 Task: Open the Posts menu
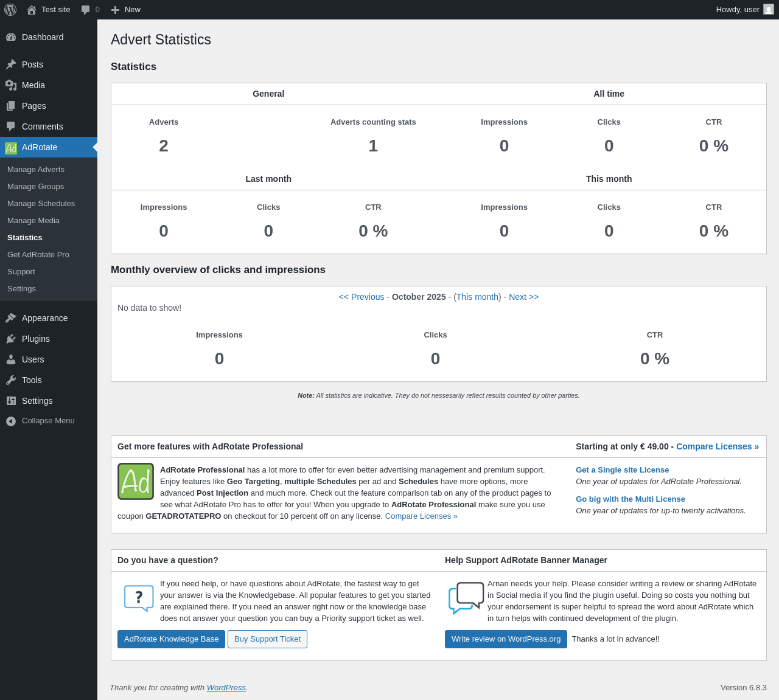(32, 64)
